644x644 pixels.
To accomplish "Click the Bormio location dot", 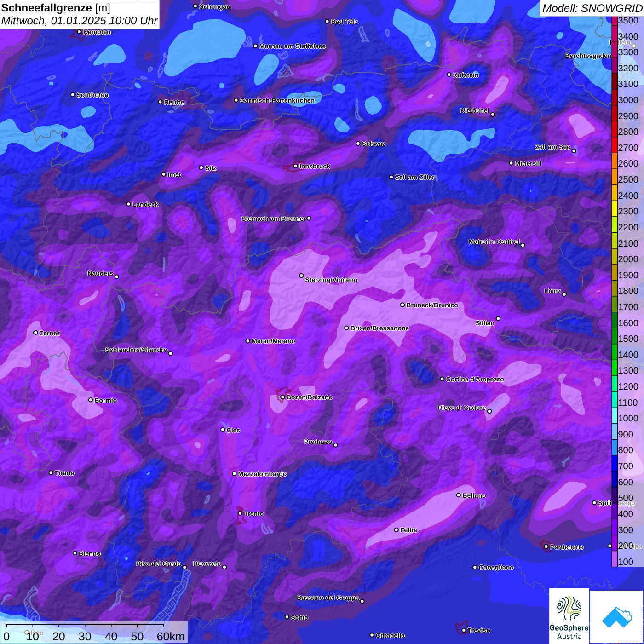I will (x=91, y=400).
